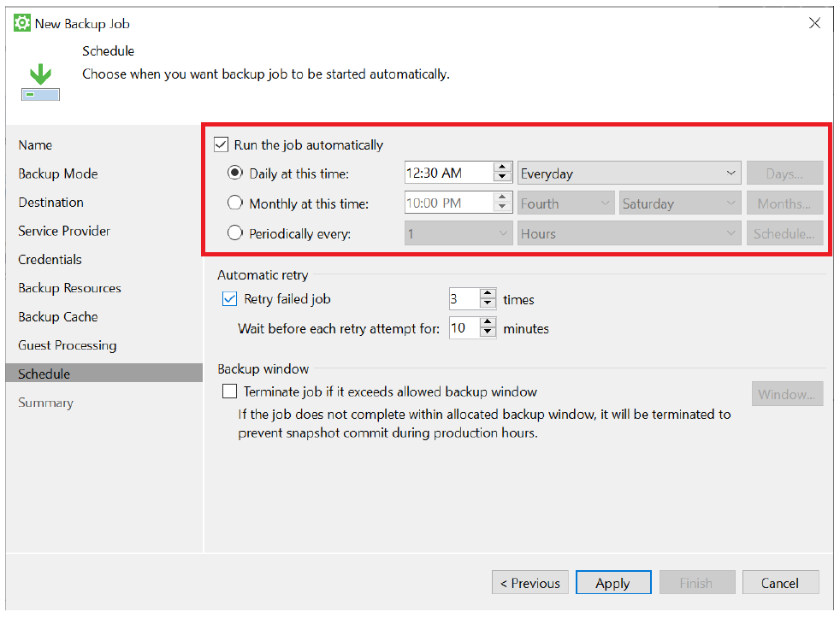Select Periodically every radio button
The image size is (840, 618).
click(234, 233)
